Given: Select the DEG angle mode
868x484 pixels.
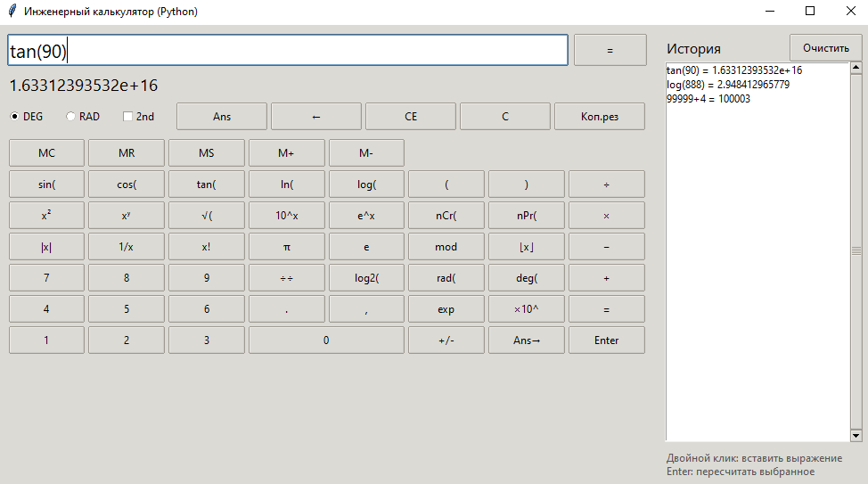Looking at the screenshot, I should tap(15, 117).
